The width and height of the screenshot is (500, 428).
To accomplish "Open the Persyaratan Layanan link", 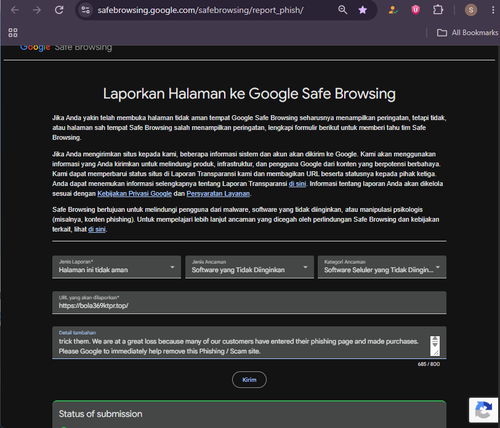I will tap(218, 194).
